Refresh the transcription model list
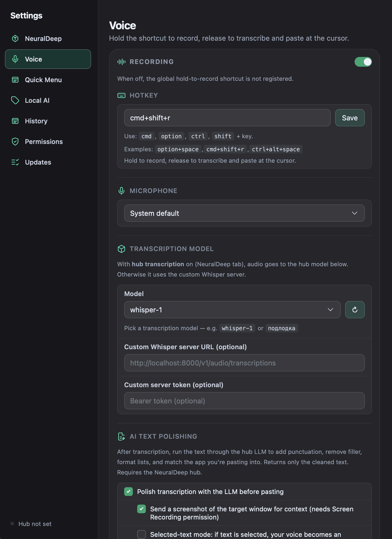Viewport: 392px width, 539px height. (355, 310)
